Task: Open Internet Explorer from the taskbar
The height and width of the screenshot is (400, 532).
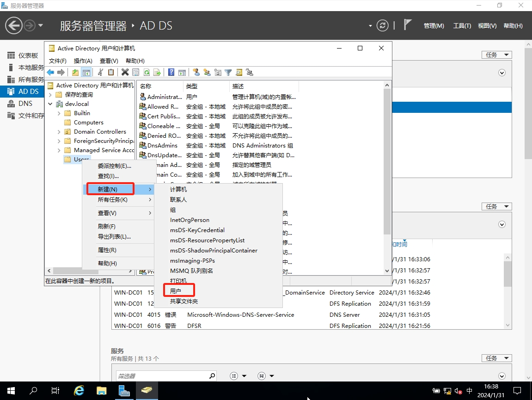Action: [x=79, y=391]
